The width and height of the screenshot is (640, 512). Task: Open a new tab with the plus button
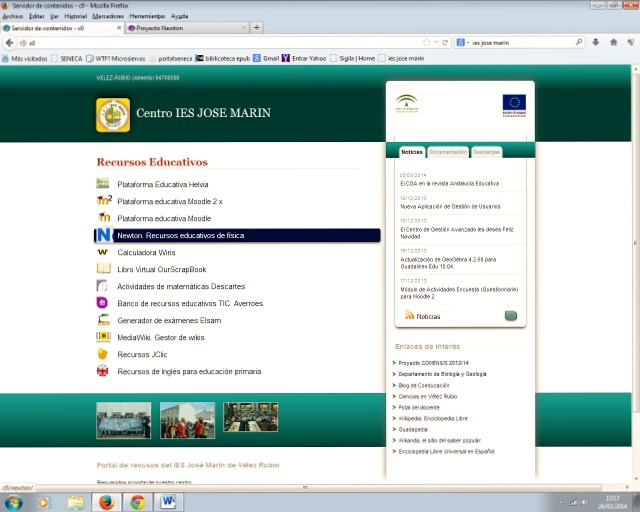point(256,27)
